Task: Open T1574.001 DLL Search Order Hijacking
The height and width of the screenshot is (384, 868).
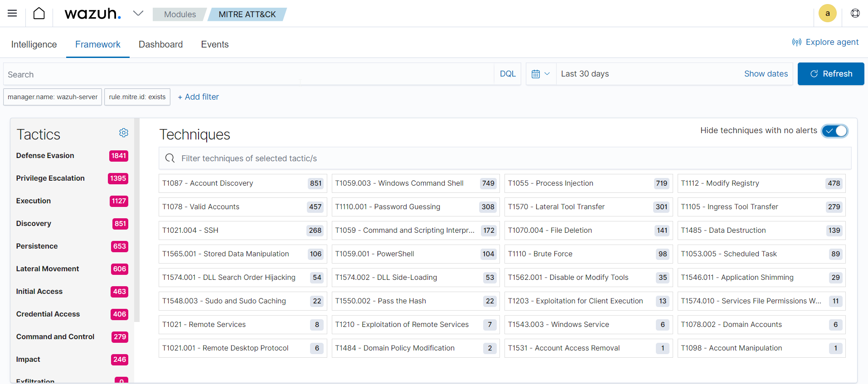Action: coord(242,278)
